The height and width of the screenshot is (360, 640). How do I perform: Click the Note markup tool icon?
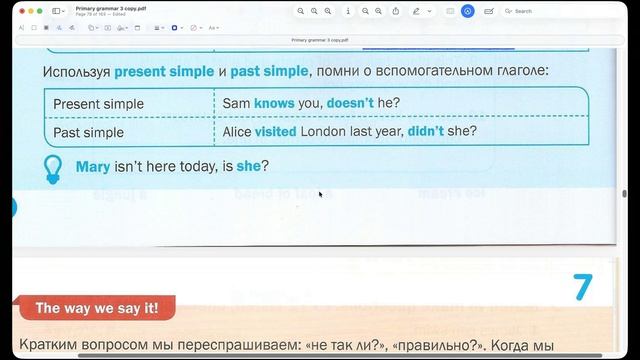point(137,28)
